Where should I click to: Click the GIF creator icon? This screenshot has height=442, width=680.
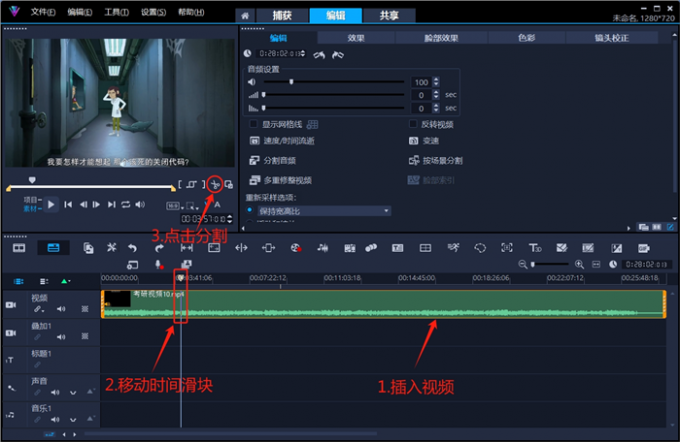click(643, 248)
